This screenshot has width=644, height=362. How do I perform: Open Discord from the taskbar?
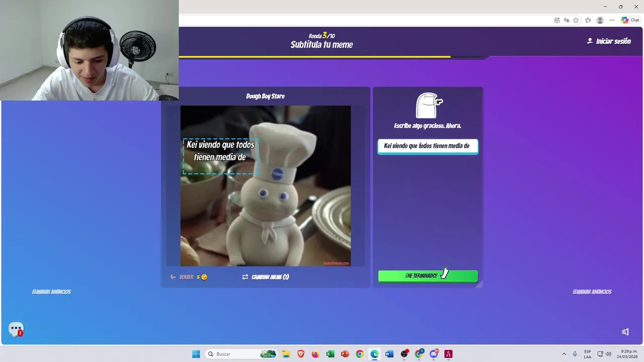pos(434,354)
